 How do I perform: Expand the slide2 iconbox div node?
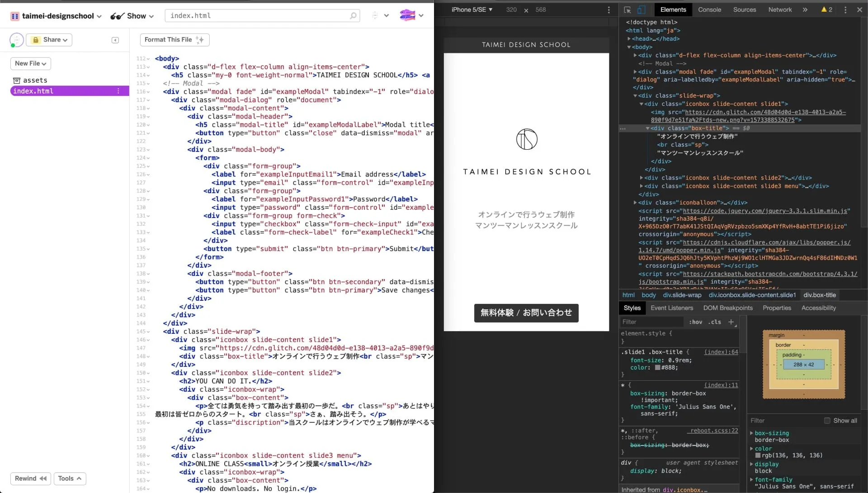642,178
